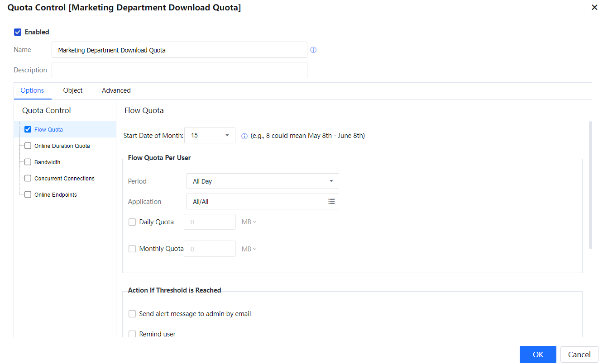Check Send alert message to admin by email
This screenshot has width=603, height=364.
[x=132, y=314]
